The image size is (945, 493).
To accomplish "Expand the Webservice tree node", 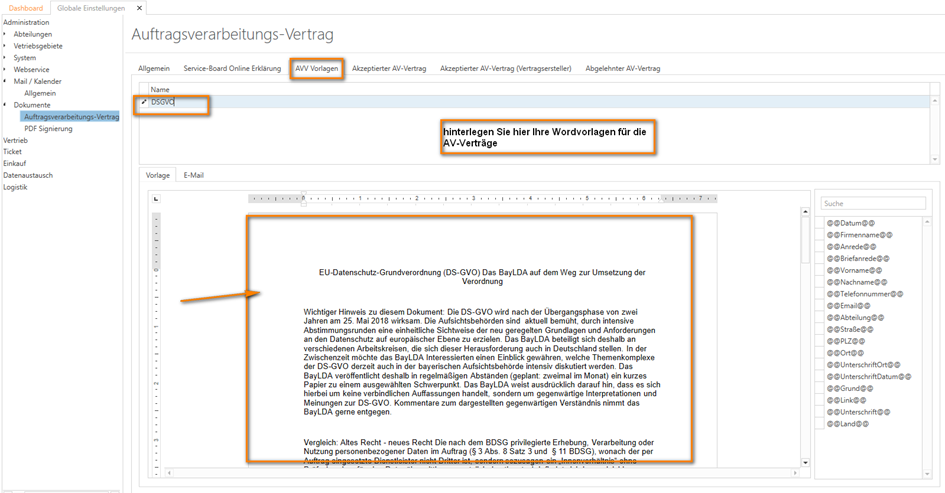I will click(x=5, y=69).
